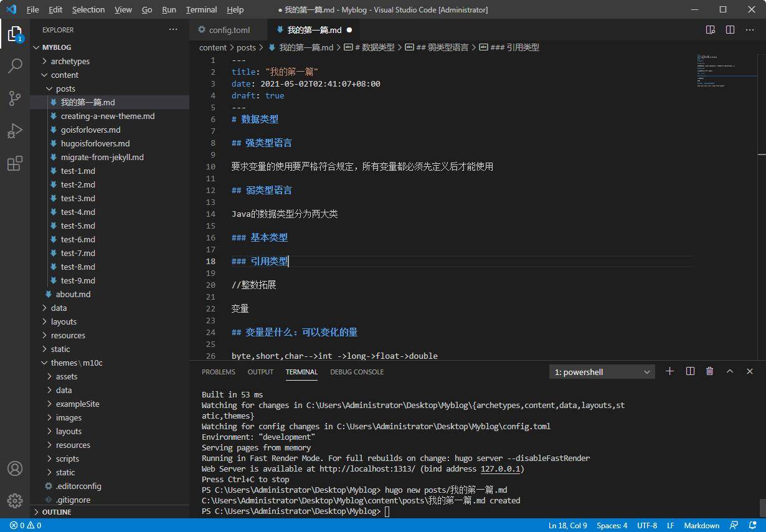This screenshot has height=532, width=766.
Task: Open Markdown preview to the side
Action: point(710,30)
